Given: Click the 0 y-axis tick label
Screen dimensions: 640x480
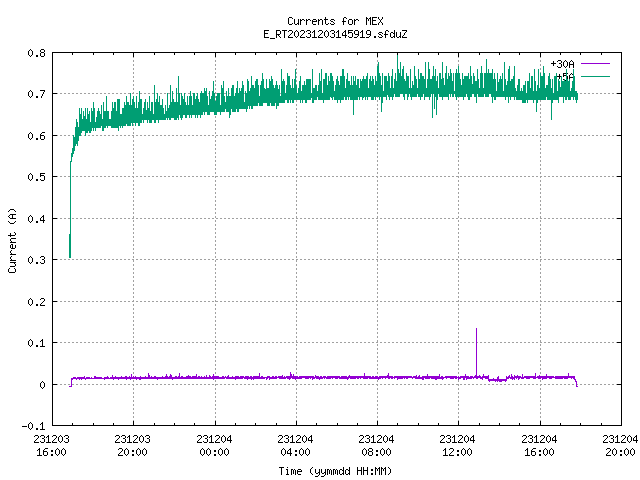Looking at the screenshot, I should point(42,385).
